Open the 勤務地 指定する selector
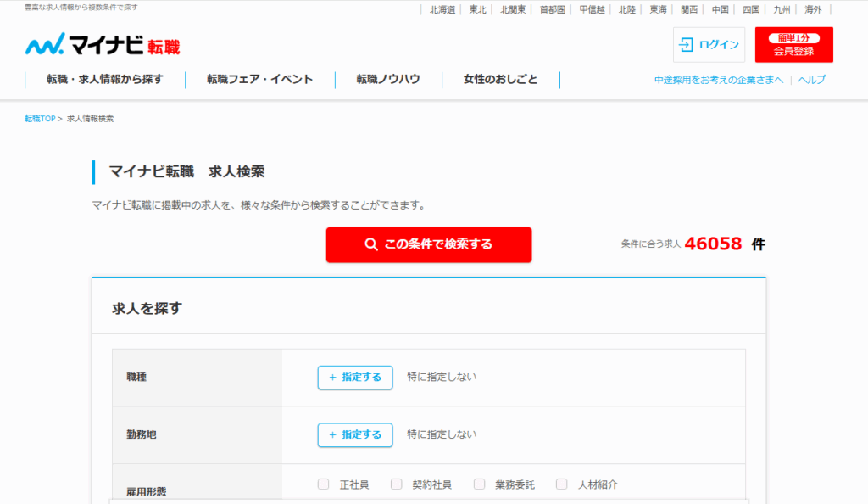 [355, 435]
